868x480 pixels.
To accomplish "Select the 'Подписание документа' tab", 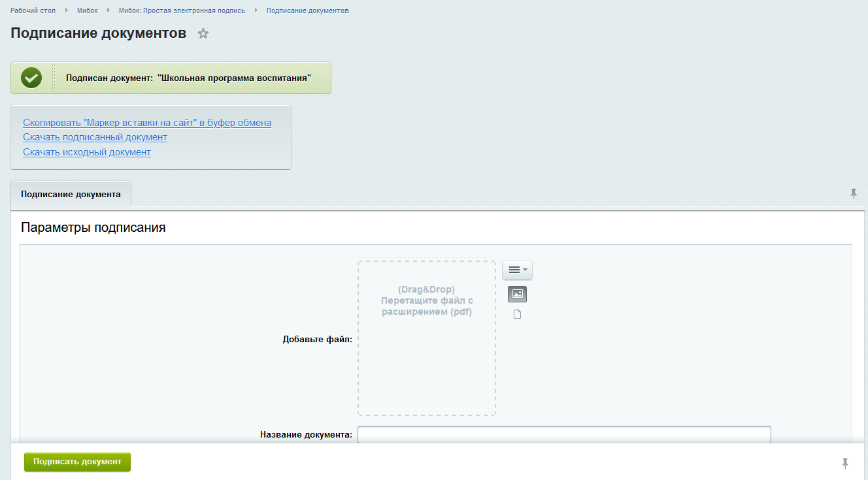I will click(x=71, y=194).
